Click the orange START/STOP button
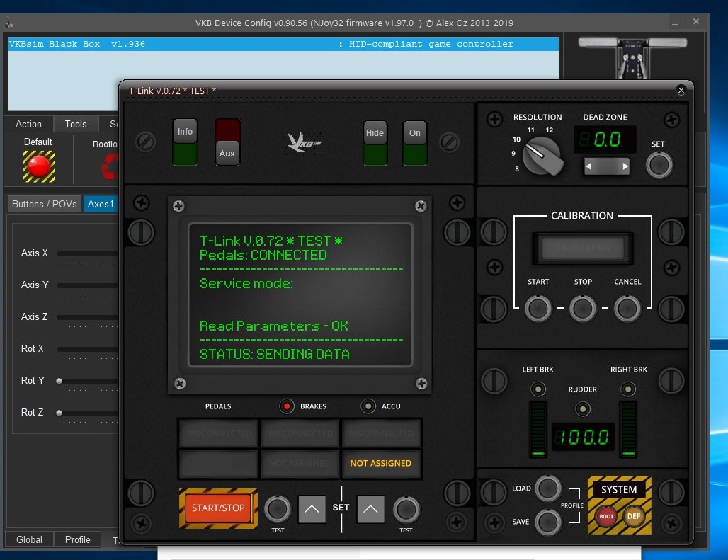 point(218,508)
